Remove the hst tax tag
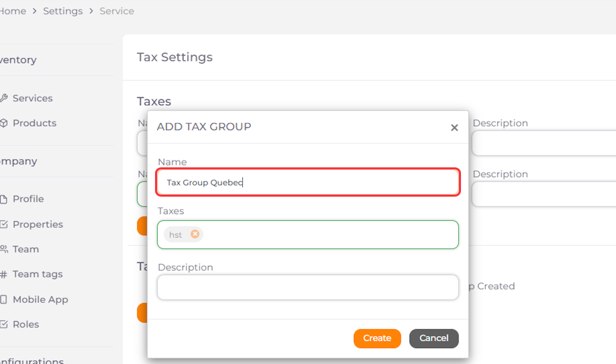This screenshot has width=616, height=364. click(x=195, y=234)
